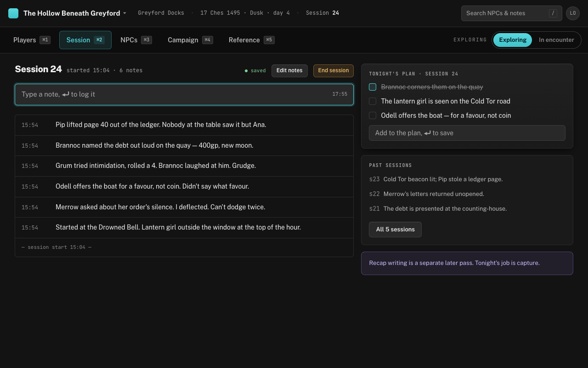Viewport: 588px width, 368px height.
Task: Open campaign title dropdown arrow
Action: pos(124,13)
